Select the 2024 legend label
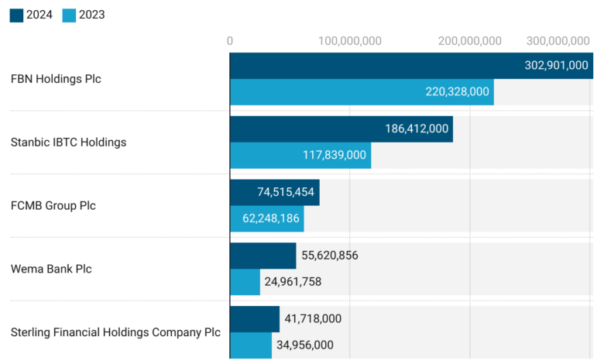This screenshot has width=604, height=364. click(x=39, y=15)
